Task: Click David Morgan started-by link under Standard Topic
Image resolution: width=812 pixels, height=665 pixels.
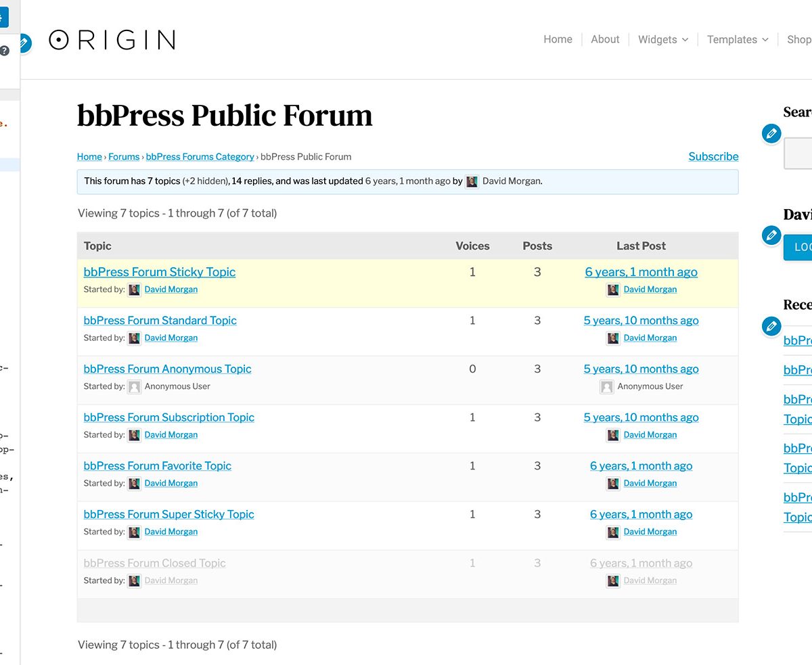Action: pos(171,338)
